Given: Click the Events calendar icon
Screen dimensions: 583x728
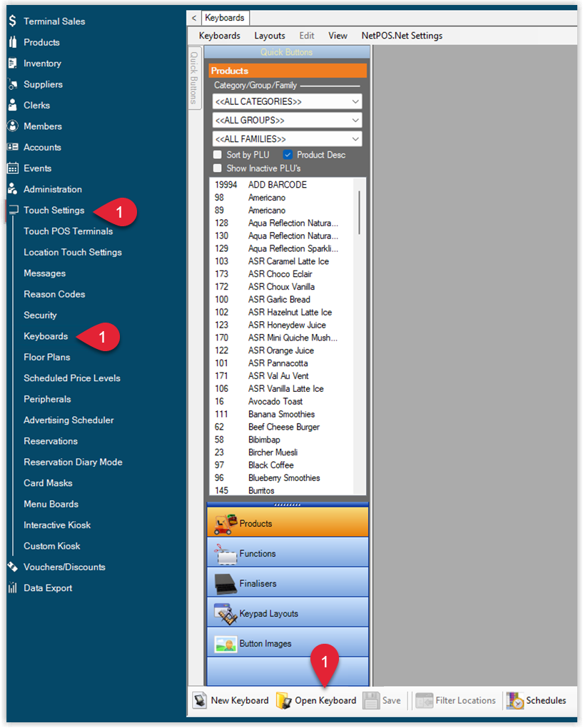Looking at the screenshot, I should (x=13, y=168).
